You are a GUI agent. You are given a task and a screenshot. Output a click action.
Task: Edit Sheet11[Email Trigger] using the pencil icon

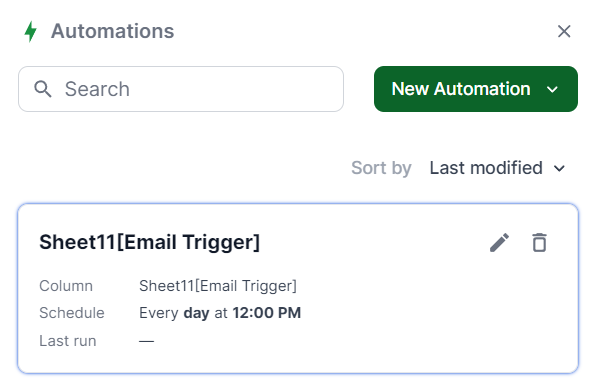500,242
